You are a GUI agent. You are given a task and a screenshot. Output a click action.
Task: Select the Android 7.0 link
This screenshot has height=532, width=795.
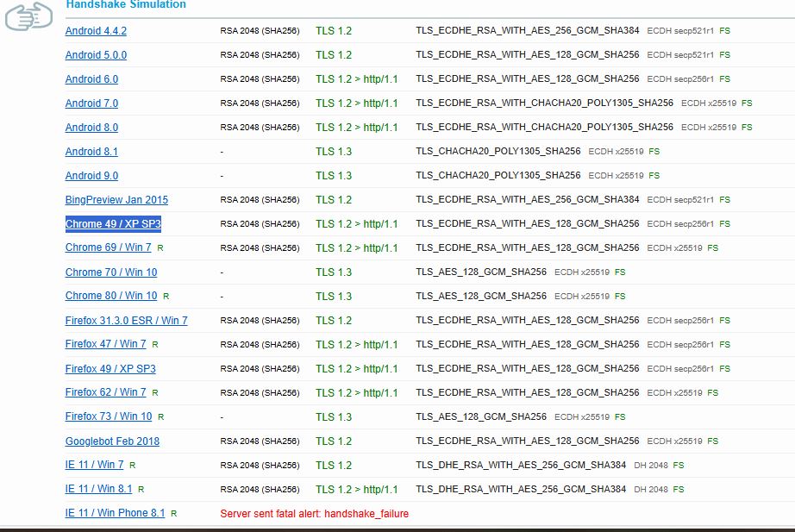tap(91, 103)
